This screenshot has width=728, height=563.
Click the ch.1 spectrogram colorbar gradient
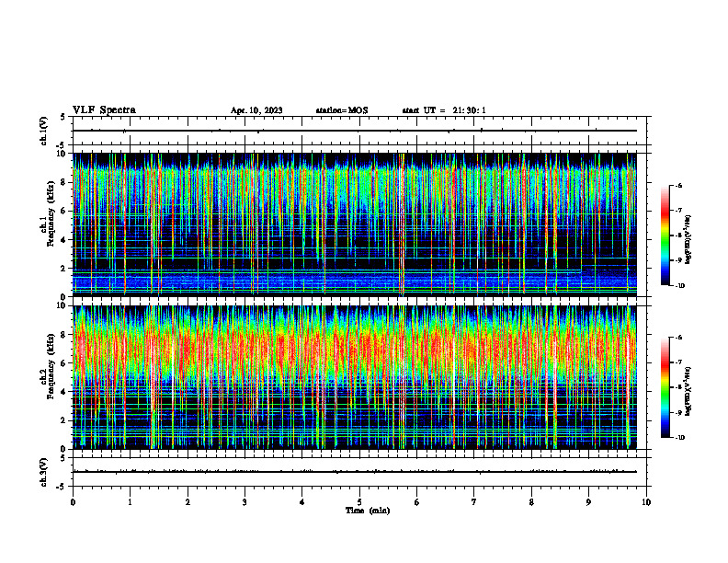pyautogui.click(x=665, y=236)
